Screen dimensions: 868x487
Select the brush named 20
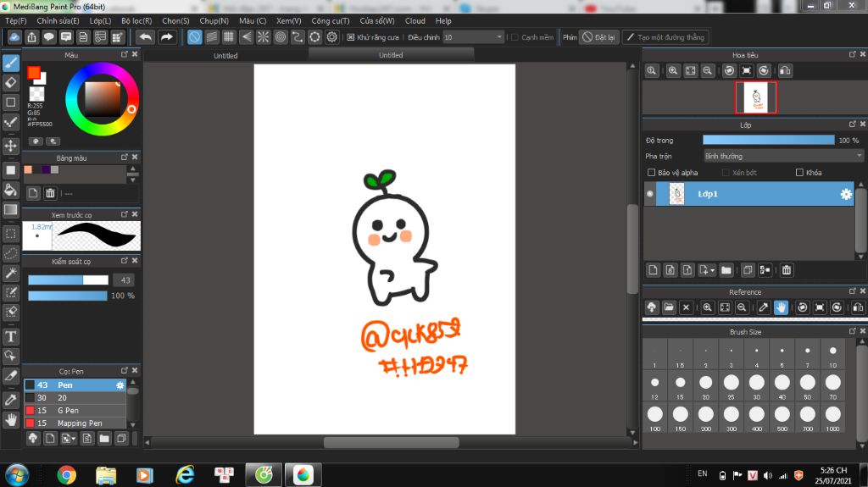pos(75,398)
